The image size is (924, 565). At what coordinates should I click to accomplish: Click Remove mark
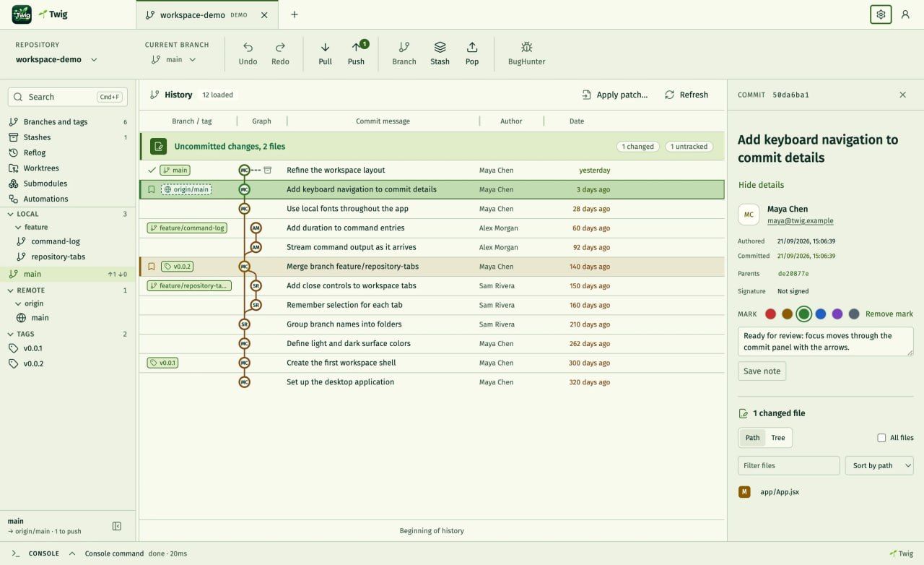click(889, 314)
